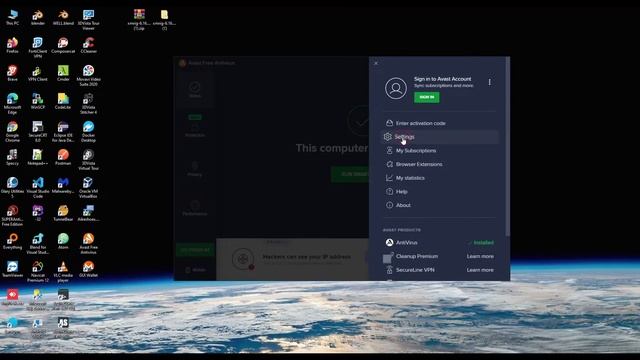This screenshot has height=360, width=640.
Task: Select the Atom editor shortcut
Action: pos(63,241)
